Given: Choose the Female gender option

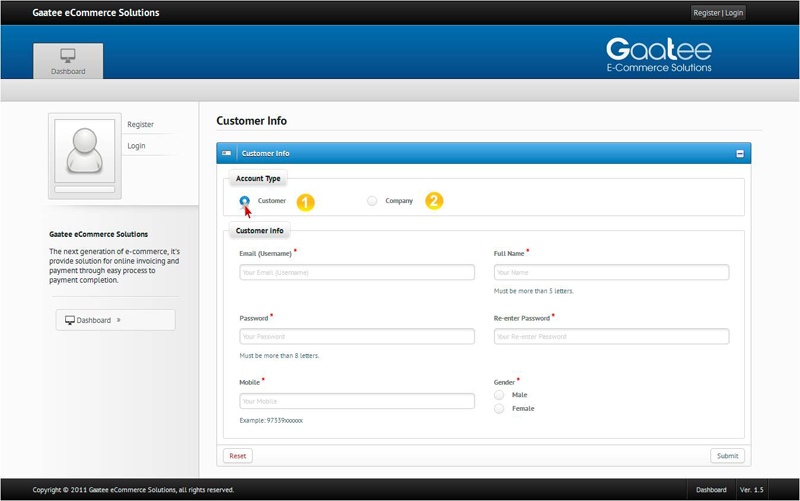Looking at the screenshot, I should [x=499, y=409].
